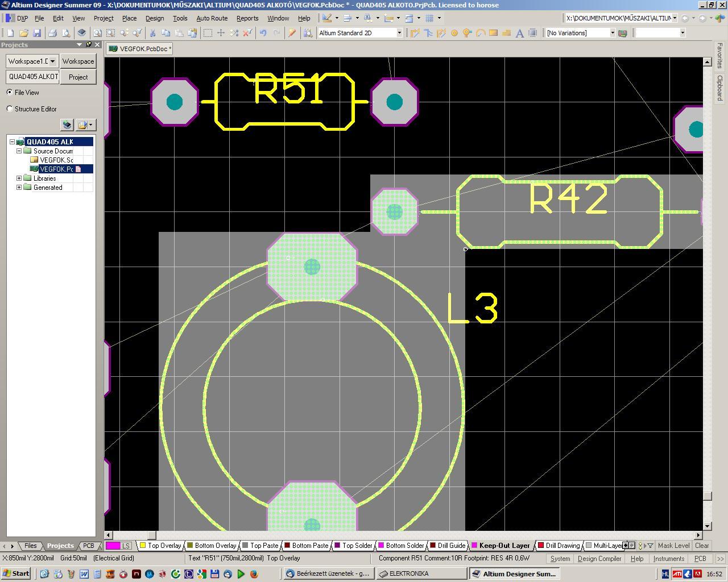Open the Place menu
This screenshot has width=728, height=582.
(x=129, y=18)
